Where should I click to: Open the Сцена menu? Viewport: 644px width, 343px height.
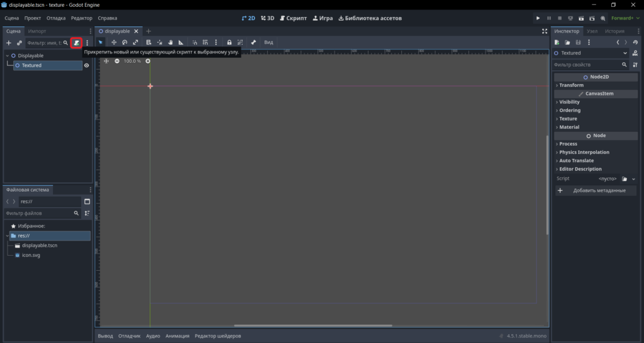[12, 18]
